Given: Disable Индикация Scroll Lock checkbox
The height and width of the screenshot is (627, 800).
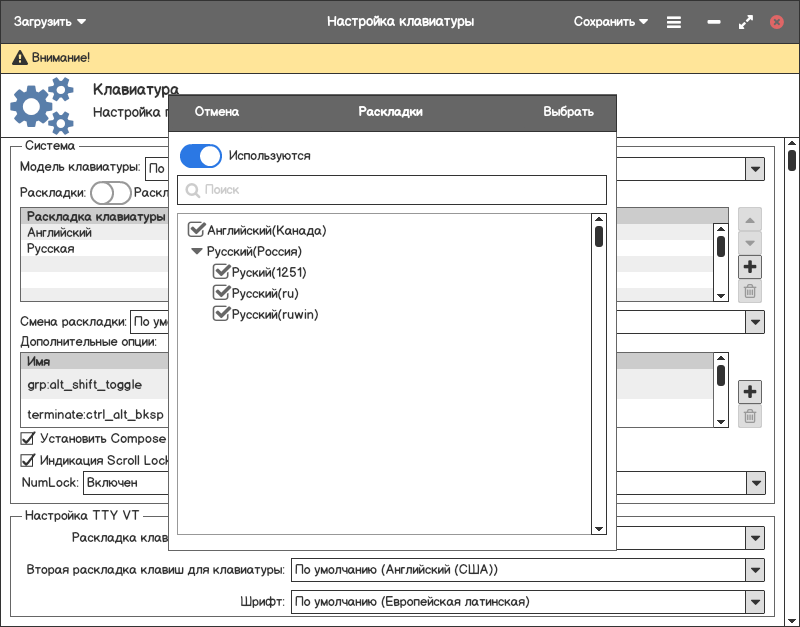Looking at the screenshot, I should 28,461.
